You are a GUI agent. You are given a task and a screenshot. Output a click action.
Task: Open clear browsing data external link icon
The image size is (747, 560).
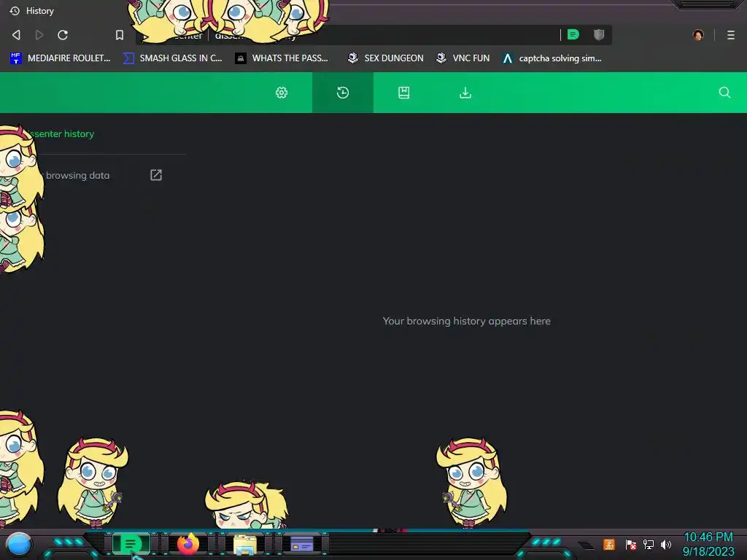pos(156,175)
